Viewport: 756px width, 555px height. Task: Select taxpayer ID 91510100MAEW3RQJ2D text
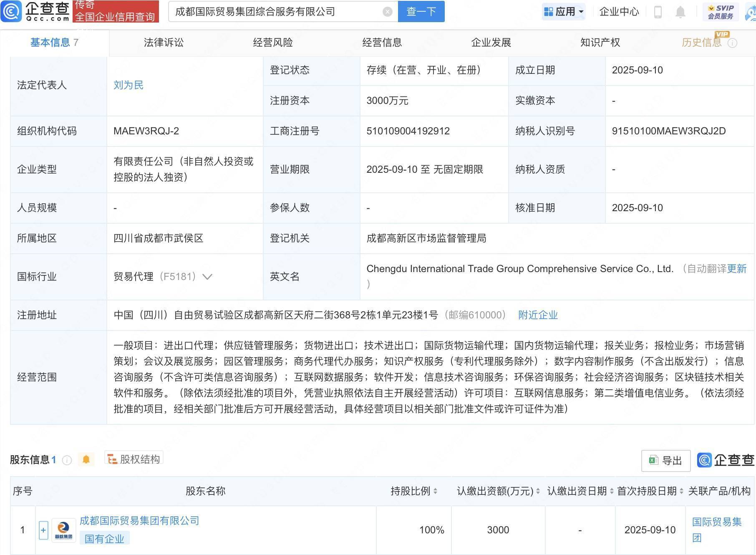(669, 131)
